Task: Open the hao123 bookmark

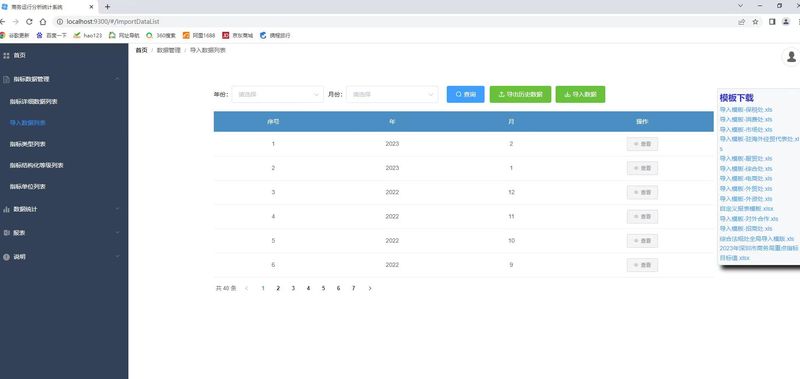Action: [88, 36]
